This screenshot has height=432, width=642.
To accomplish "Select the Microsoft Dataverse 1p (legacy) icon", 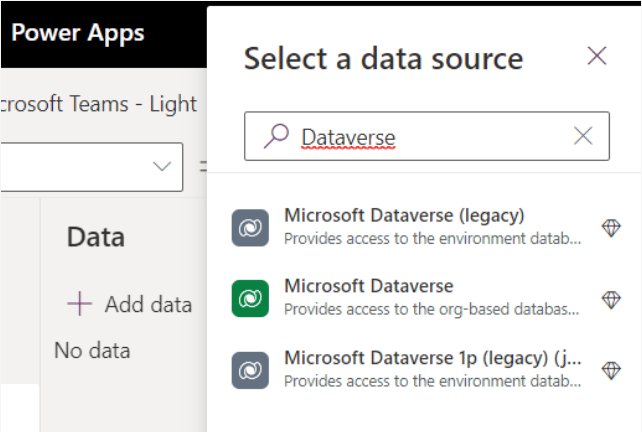I will point(250,370).
